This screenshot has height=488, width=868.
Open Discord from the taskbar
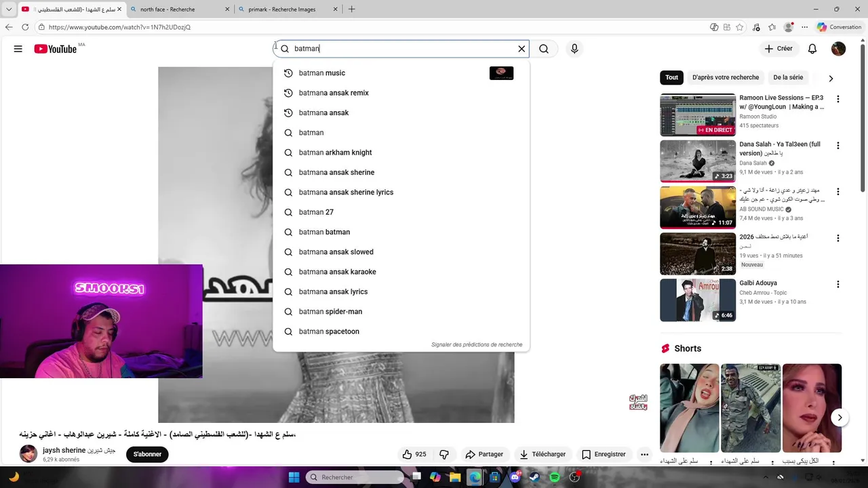(x=515, y=477)
